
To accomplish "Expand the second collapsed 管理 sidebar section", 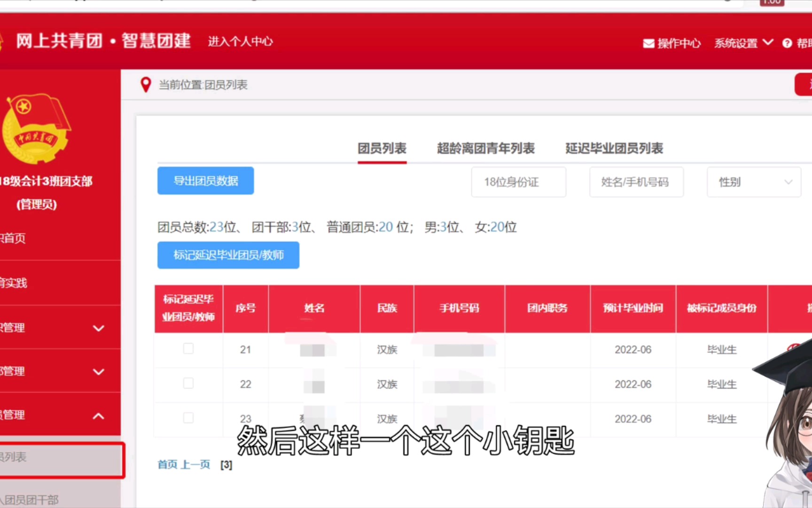I will pos(60,371).
